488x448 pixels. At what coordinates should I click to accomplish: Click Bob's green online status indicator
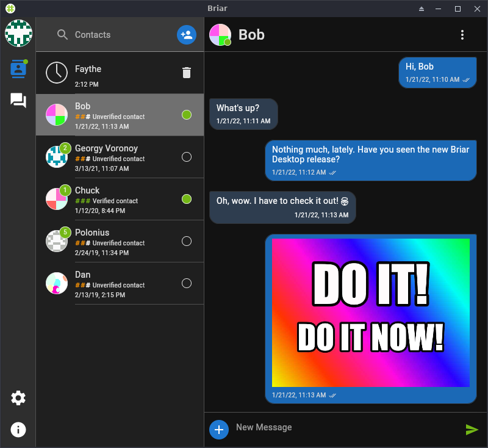187,114
